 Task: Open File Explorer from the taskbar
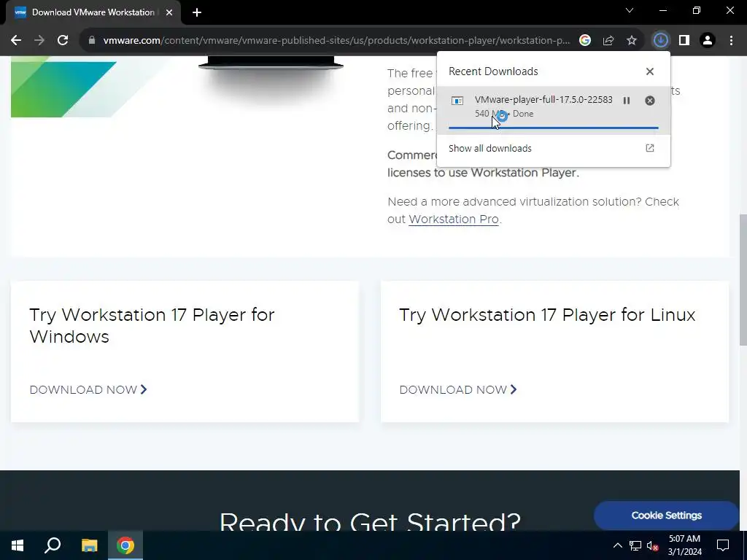tap(89, 545)
